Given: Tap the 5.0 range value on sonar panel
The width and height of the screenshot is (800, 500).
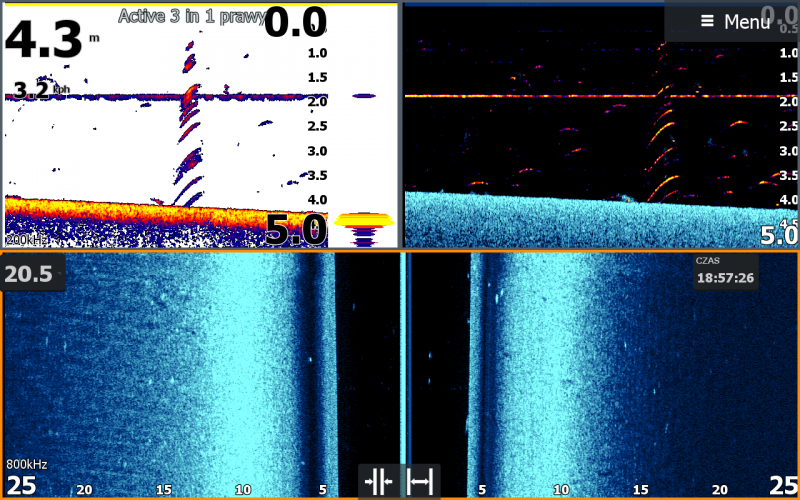Looking at the screenshot, I should (295, 230).
